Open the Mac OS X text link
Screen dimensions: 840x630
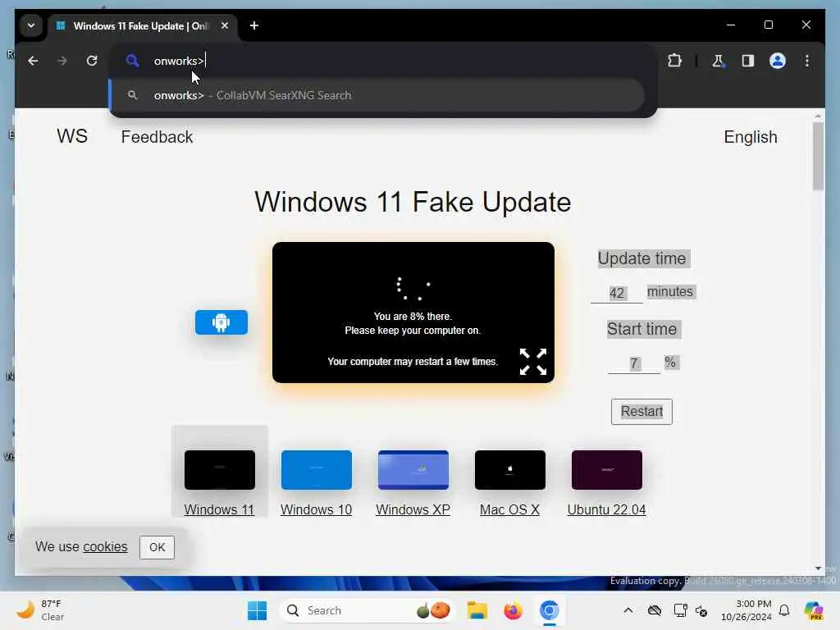pyautogui.click(x=509, y=509)
